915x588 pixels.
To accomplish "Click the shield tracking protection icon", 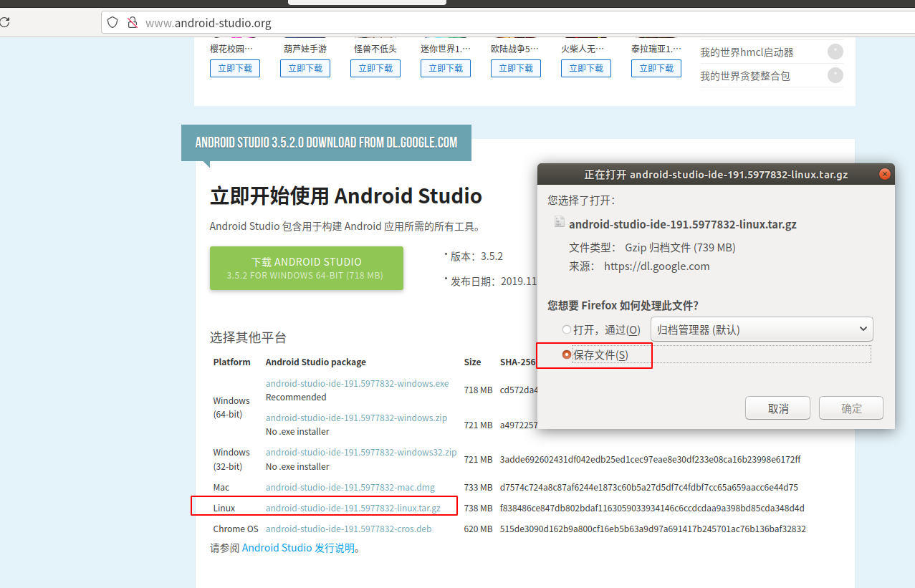I will click(x=112, y=22).
